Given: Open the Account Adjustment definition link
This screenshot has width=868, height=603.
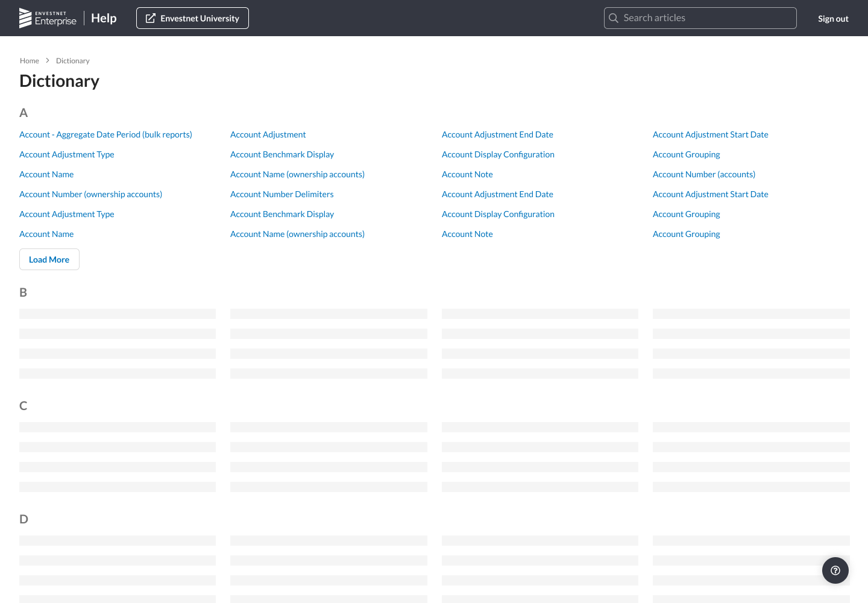Looking at the screenshot, I should click(268, 134).
